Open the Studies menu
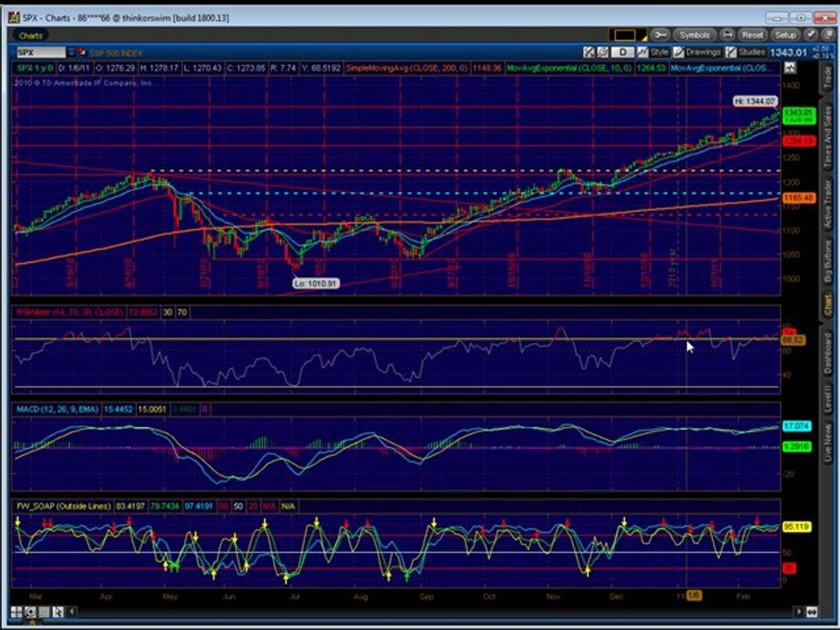 (745, 52)
